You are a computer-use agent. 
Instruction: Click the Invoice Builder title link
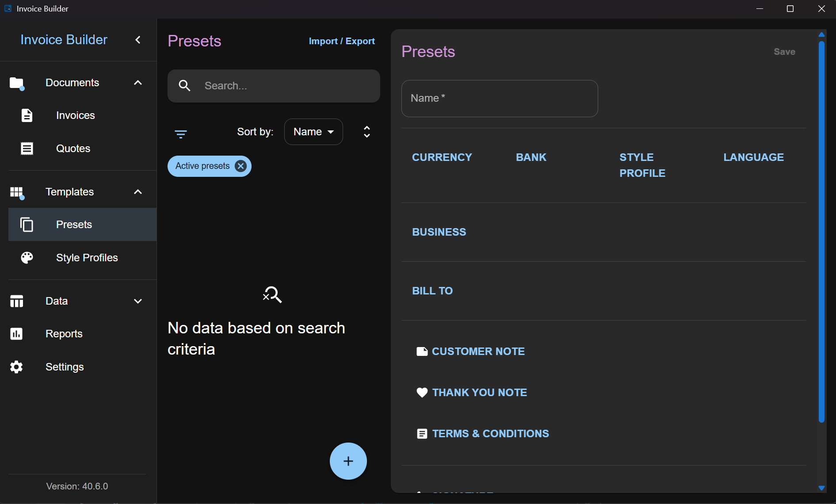tap(64, 40)
